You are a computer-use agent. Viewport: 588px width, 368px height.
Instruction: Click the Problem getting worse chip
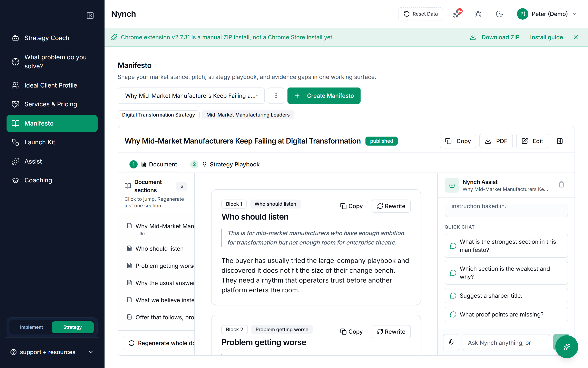(x=282, y=330)
